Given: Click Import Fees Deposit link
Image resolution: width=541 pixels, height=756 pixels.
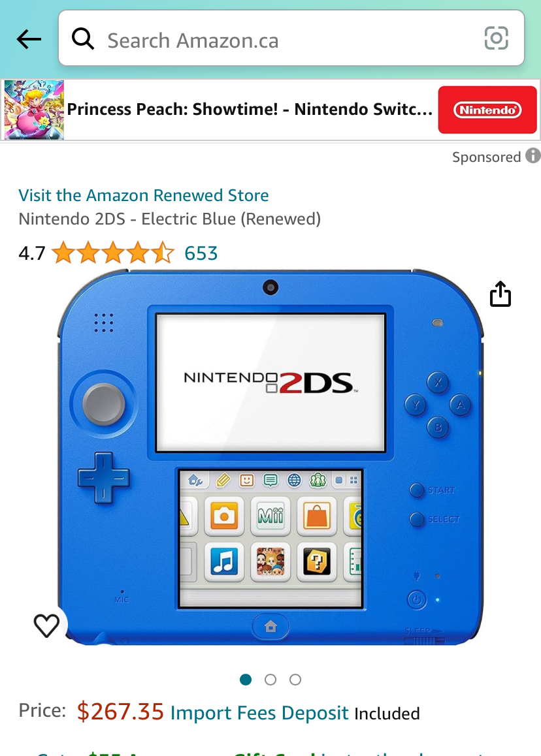Looking at the screenshot, I should point(259,713).
